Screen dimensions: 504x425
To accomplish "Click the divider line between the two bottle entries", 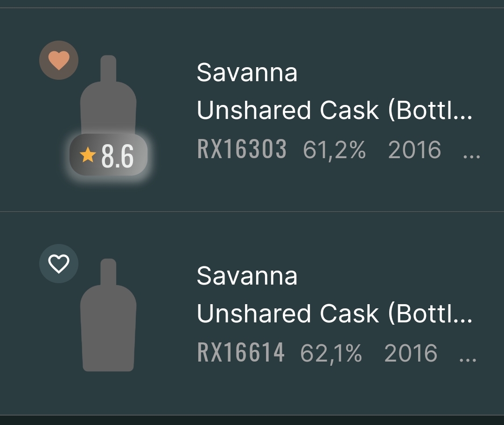I will click(252, 211).
